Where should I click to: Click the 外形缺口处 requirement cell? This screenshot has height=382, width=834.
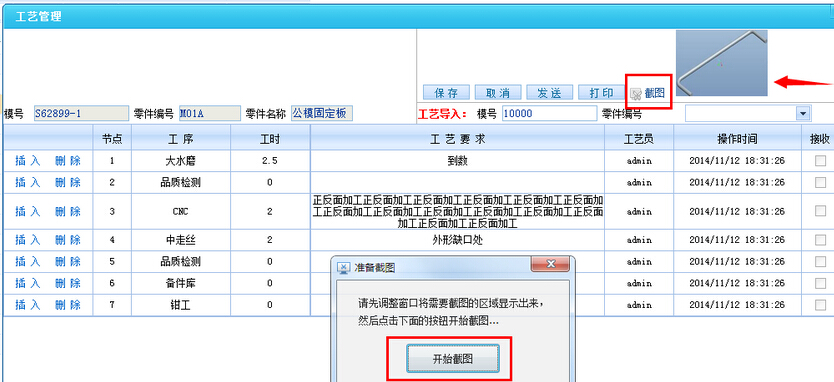tap(457, 240)
